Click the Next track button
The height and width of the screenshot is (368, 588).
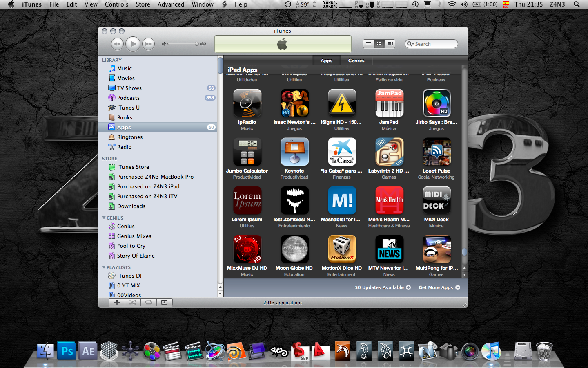(148, 44)
